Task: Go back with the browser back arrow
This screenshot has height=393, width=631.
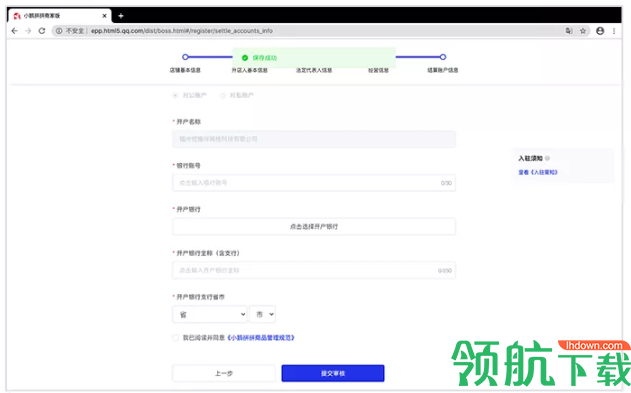Action: (x=14, y=31)
